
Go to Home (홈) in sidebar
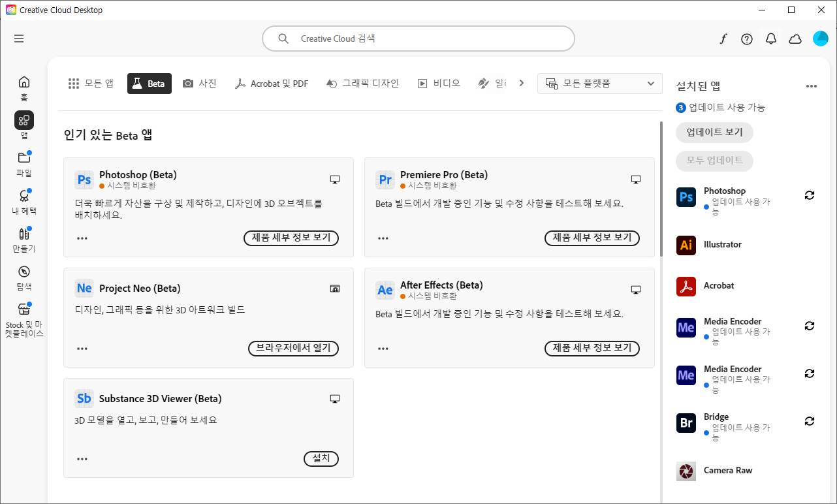(x=24, y=87)
